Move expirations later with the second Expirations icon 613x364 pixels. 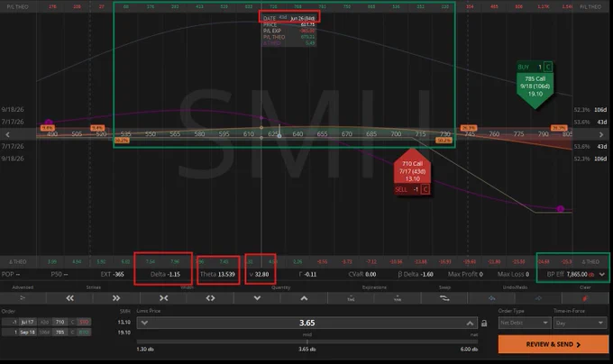(398, 298)
